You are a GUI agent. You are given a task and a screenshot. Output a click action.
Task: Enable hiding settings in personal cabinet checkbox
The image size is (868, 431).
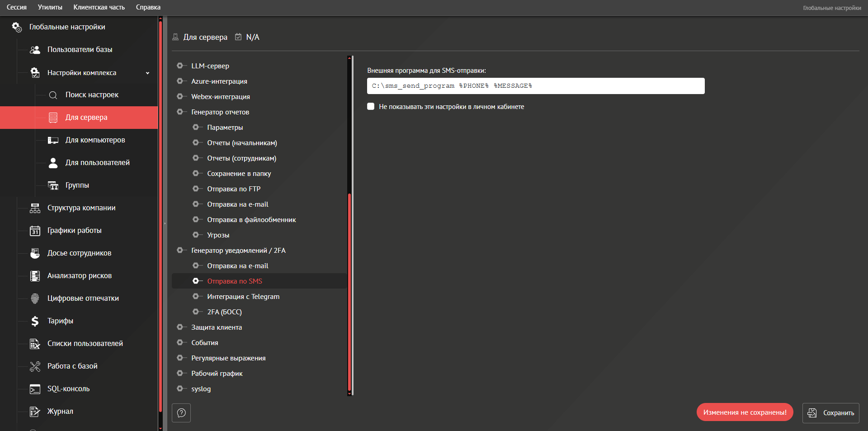(371, 107)
